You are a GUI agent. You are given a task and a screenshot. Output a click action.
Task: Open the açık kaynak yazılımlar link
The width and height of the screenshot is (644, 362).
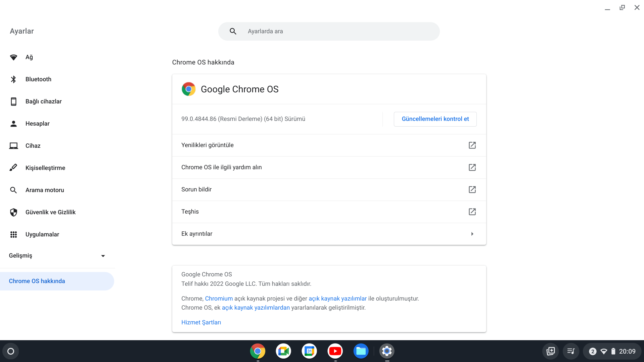coord(337,299)
